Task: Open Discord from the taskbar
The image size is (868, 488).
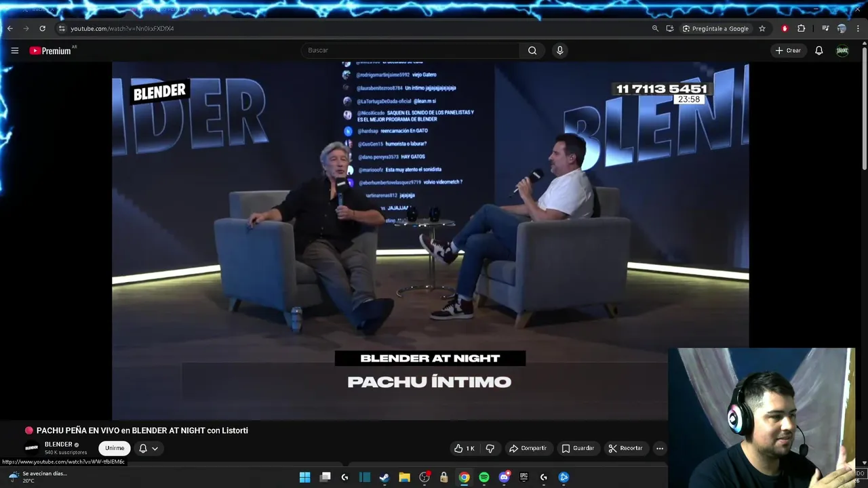Action: pyautogui.click(x=504, y=477)
